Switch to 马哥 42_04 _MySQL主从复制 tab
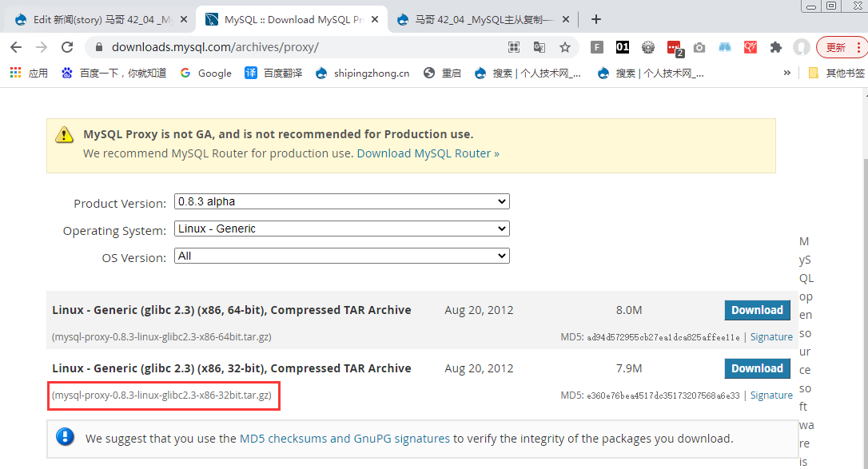Screen dimensions: 868x469 (482, 19)
